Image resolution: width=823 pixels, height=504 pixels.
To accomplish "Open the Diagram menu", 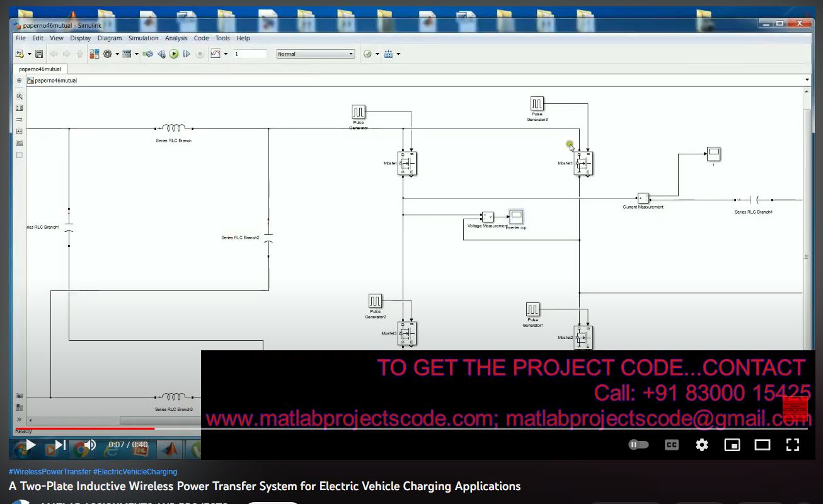I will (110, 38).
